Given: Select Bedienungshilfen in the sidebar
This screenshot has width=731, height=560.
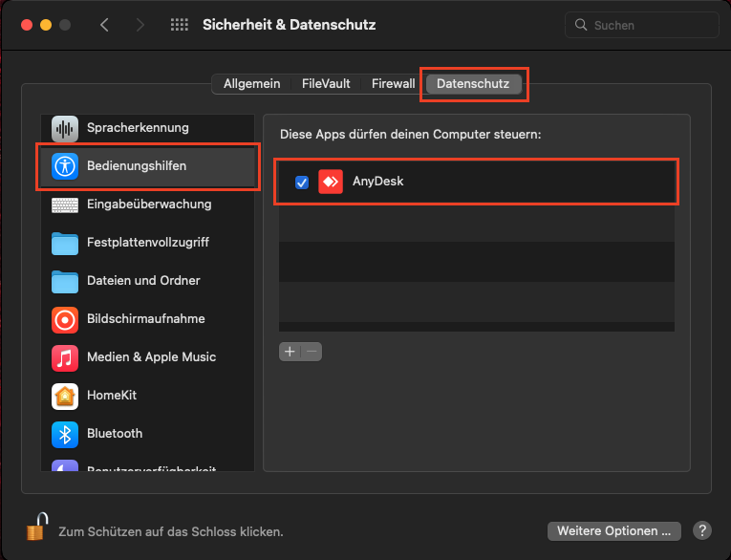Looking at the screenshot, I should click(x=147, y=166).
